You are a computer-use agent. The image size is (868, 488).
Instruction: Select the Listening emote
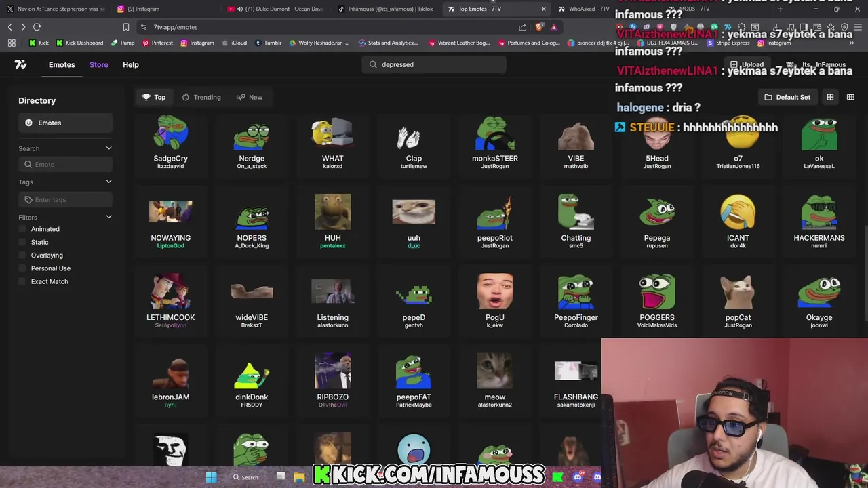[332, 302]
